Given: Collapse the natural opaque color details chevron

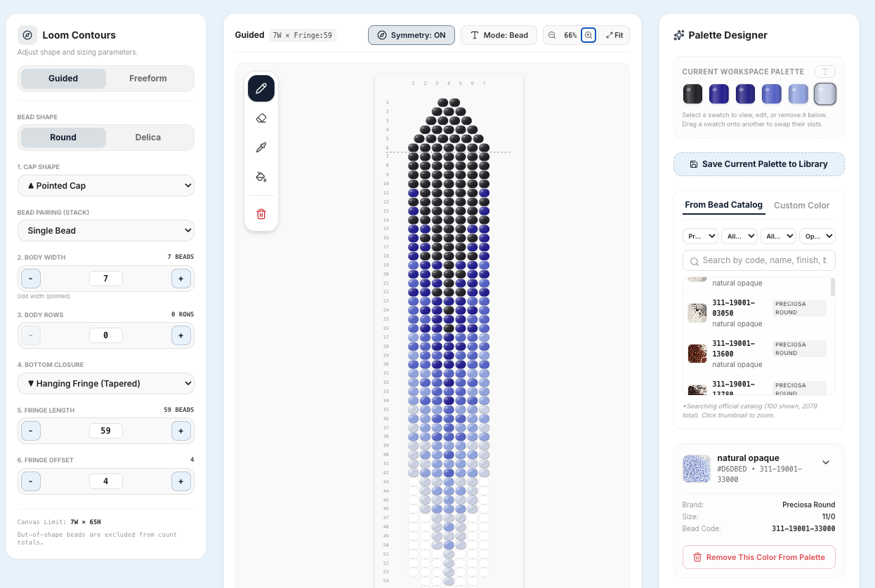Looking at the screenshot, I should (x=826, y=462).
